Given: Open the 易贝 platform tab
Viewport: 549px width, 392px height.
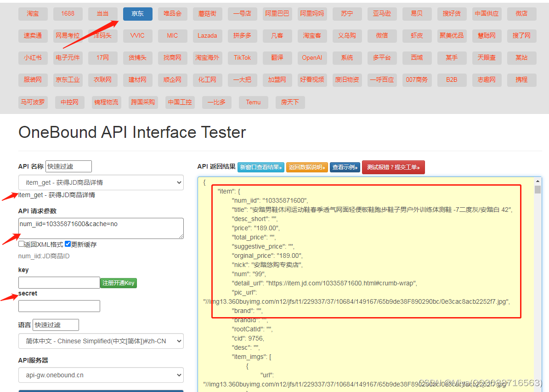Looking at the screenshot, I should point(417,14).
